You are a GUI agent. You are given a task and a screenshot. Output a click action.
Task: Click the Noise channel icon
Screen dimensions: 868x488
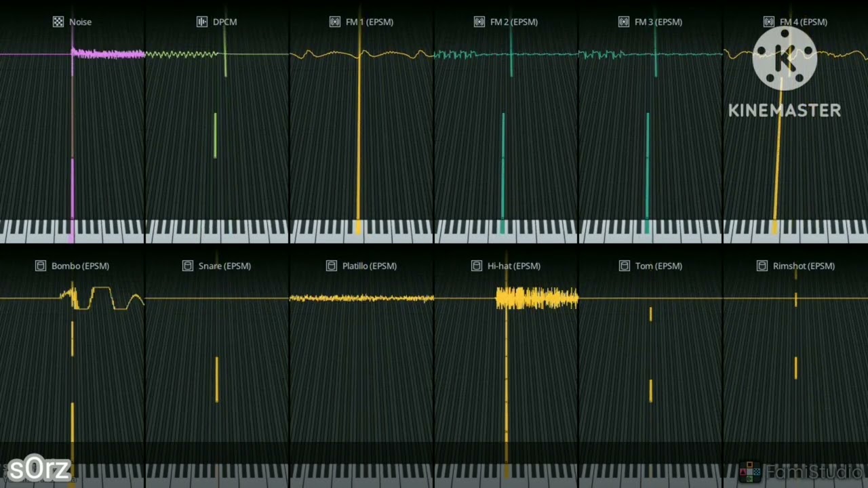[x=58, y=22]
